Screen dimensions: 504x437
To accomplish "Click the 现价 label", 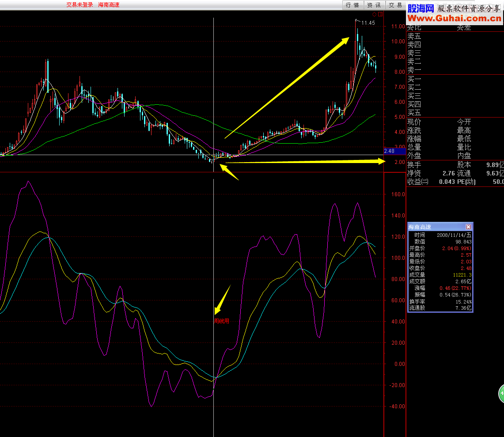I will [x=414, y=122].
